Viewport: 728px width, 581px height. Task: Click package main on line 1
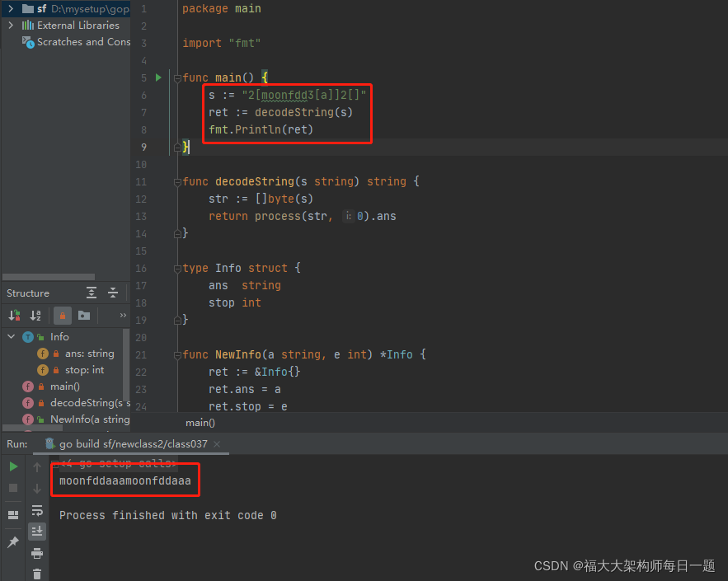click(222, 9)
